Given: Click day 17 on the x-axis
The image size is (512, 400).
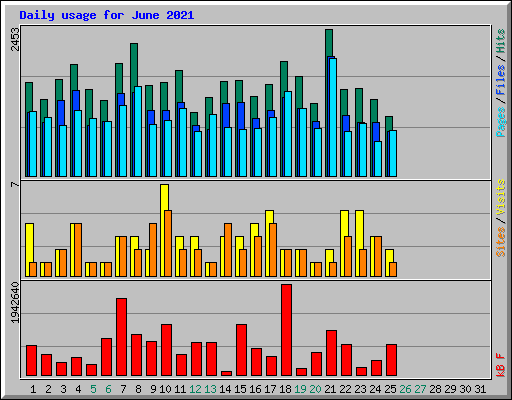Looking at the screenshot, I should (270, 389).
